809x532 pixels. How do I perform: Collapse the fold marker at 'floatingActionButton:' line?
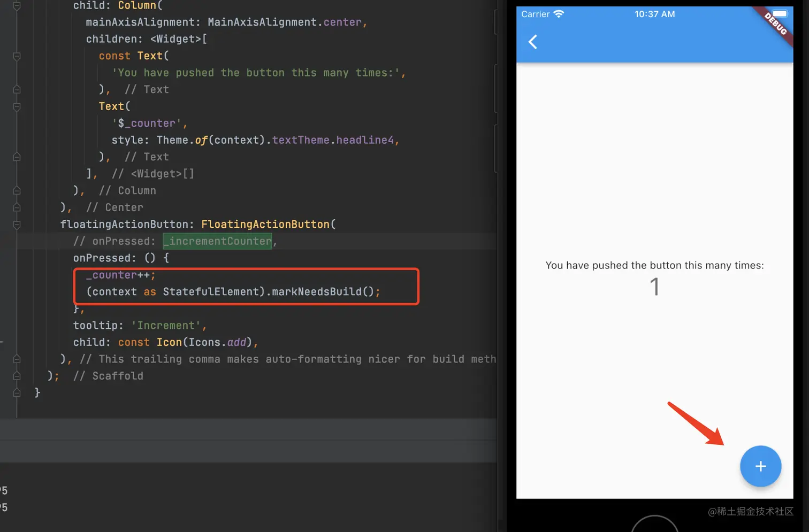pos(17,225)
